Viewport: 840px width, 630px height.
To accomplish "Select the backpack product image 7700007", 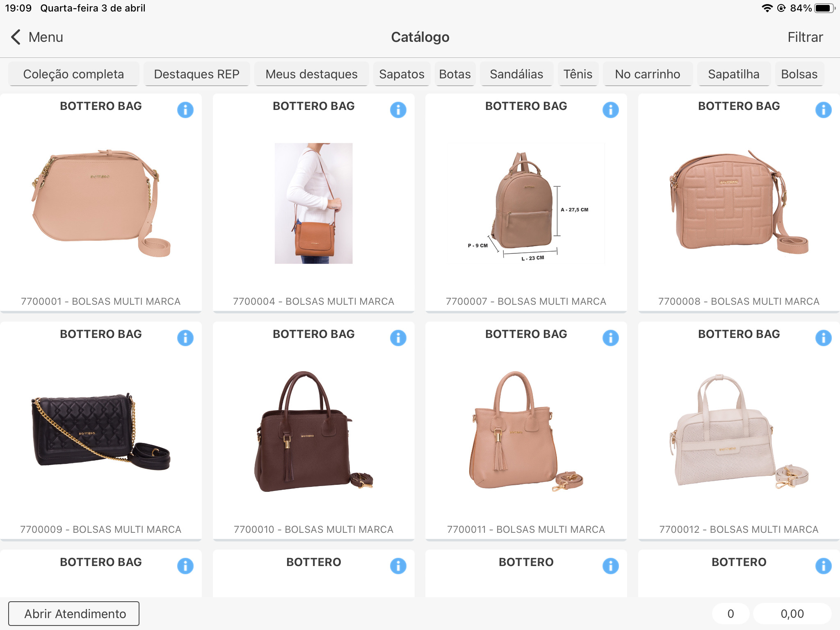I will (526, 203).
